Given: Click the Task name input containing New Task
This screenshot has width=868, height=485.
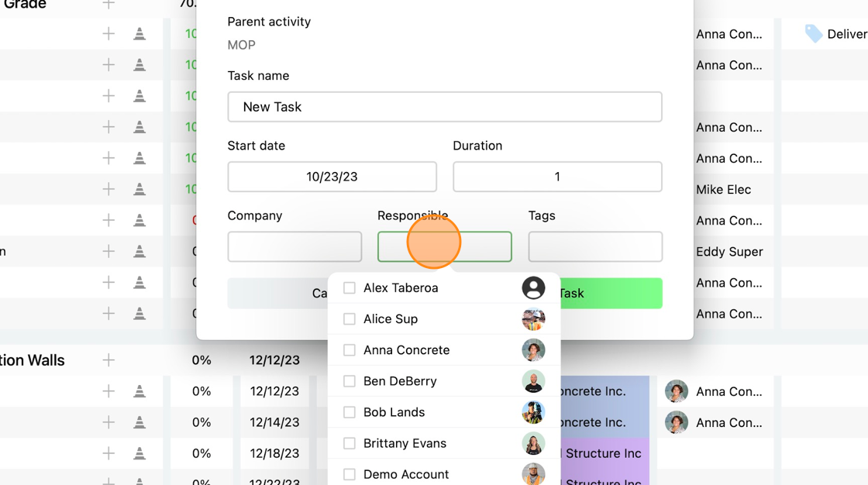Looking at the screenshot, I should coord(445,107).
